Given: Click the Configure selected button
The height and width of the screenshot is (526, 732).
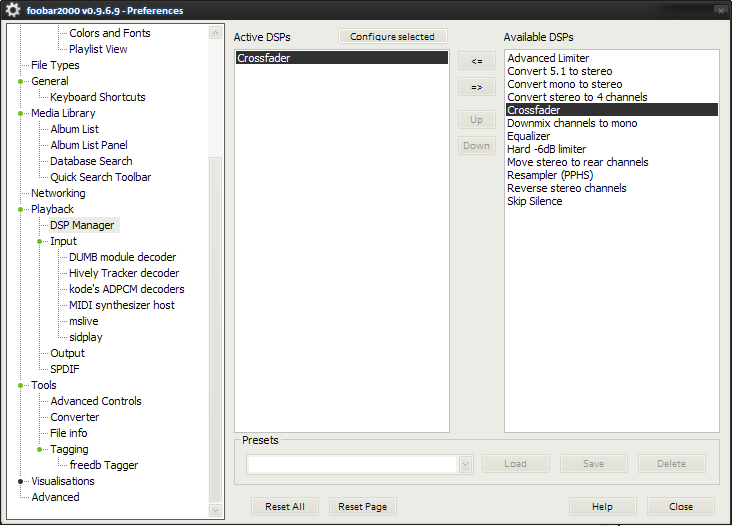Looking at the screenshot, I should click(x=392, y=36).
